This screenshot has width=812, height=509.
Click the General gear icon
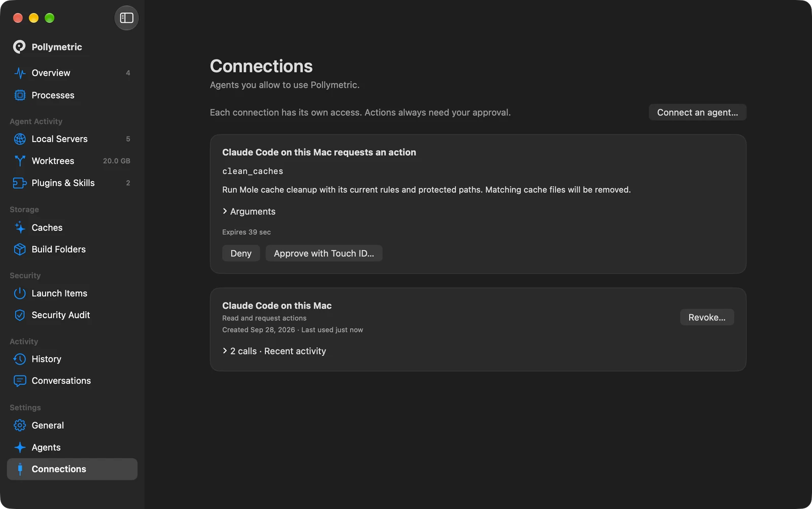pyautogui.click(x=20, y=425)
